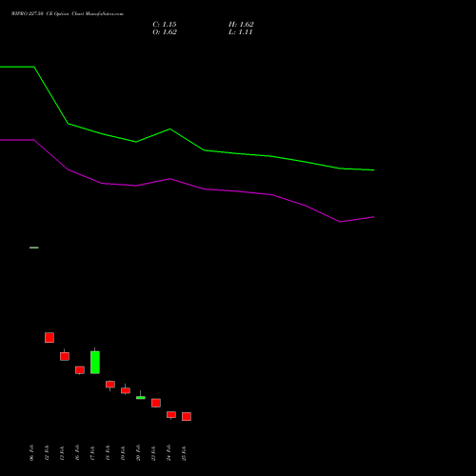Select the thin green candle for 20 Feb
Screen dimensions: 476x476
141,397
